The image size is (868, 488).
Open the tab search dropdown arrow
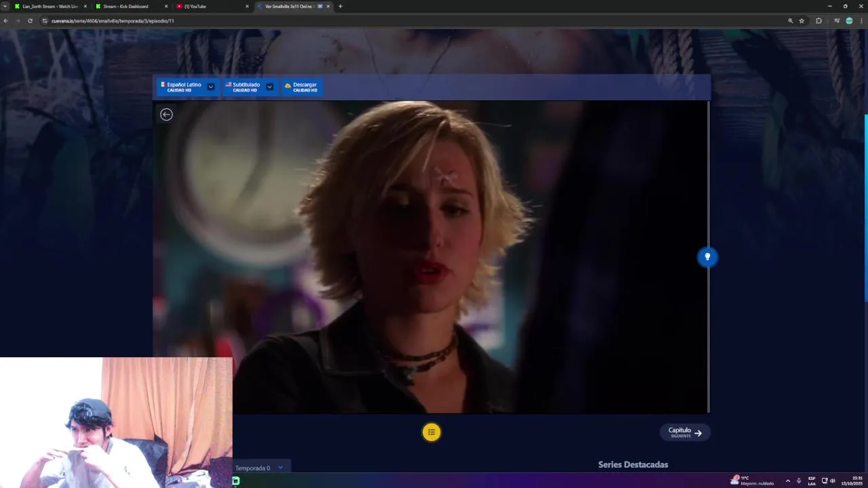[5, 6]
